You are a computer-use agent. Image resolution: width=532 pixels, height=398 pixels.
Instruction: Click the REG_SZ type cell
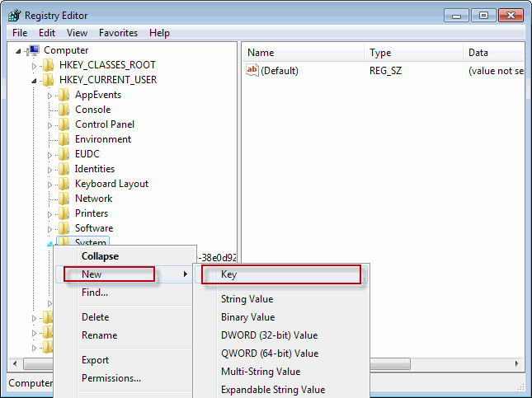pos(385,71)
